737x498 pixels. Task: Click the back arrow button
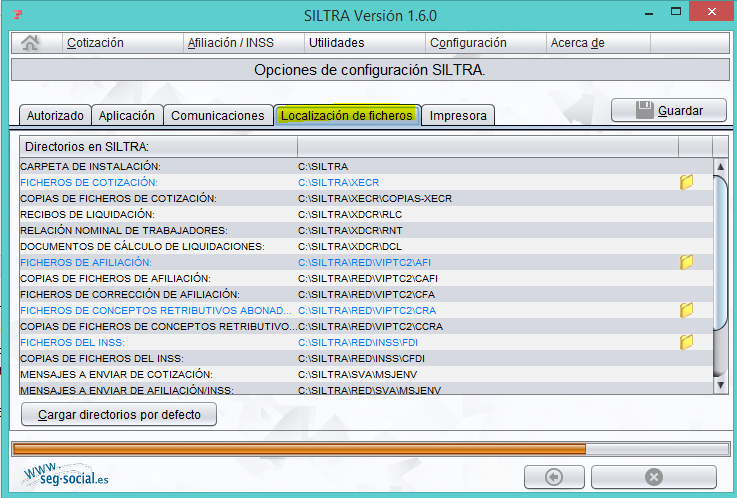[x=554, y=477]
